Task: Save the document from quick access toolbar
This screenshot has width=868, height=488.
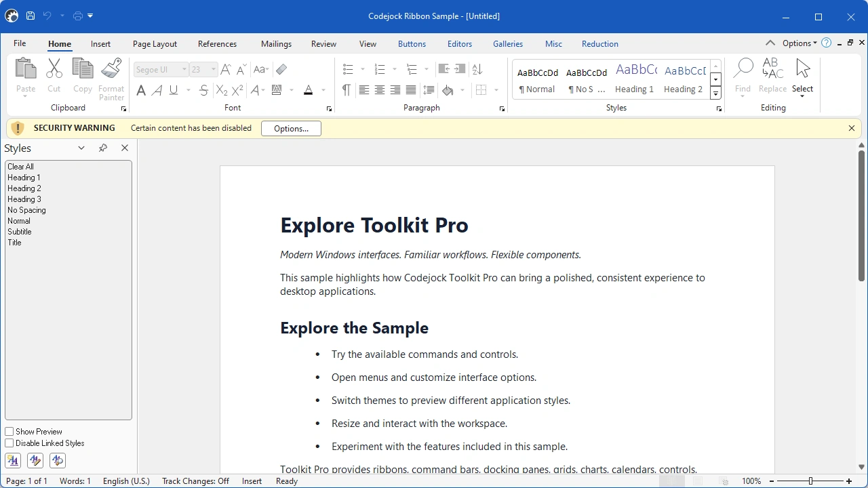Action: (x=31, y=16)
